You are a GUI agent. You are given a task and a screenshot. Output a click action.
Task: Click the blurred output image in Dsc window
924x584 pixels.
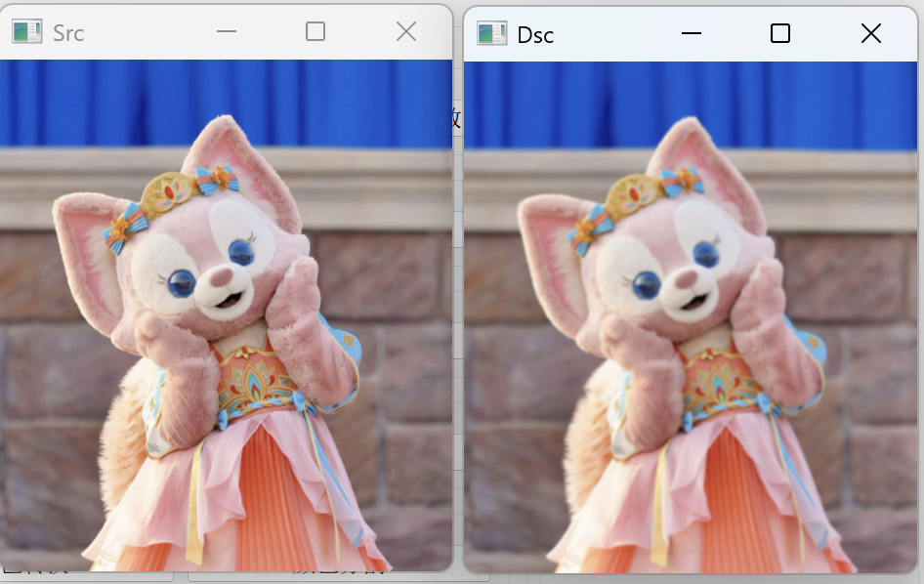(x=691, y=317)
